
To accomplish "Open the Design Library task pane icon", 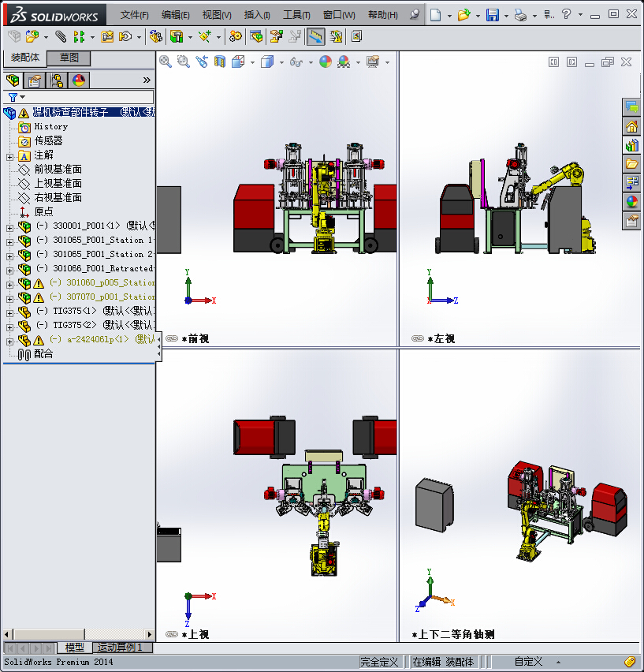I will point(631,145).
